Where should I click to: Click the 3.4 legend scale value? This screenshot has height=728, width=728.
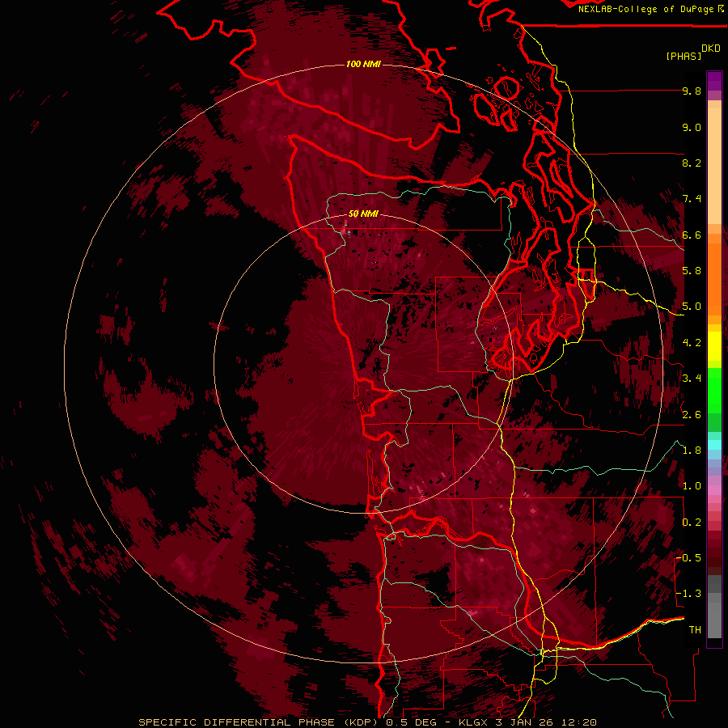(692, 379)
